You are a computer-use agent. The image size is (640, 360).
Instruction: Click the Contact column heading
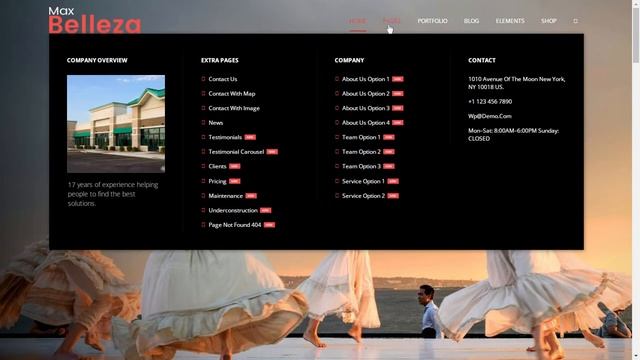(482, 60)
